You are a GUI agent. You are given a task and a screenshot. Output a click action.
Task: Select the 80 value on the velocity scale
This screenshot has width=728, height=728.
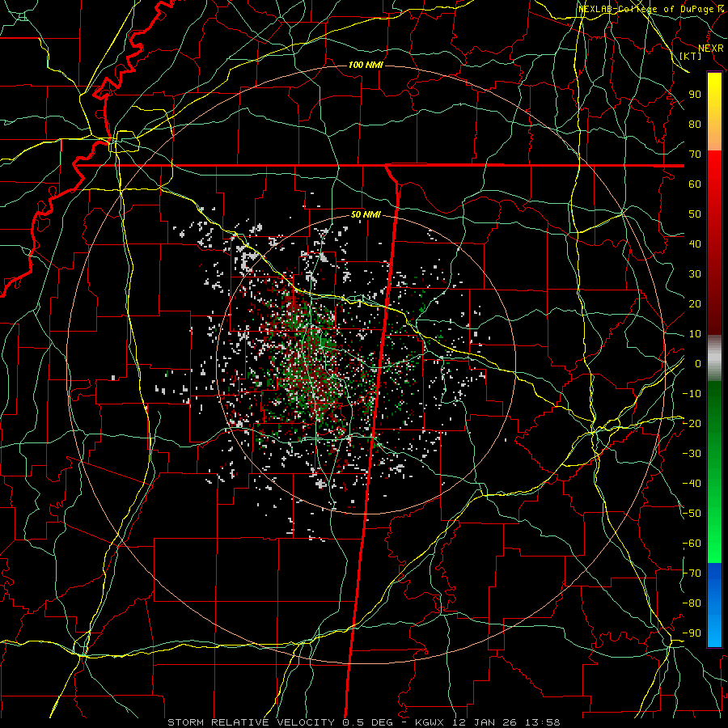pyautogui.click(x=695, y=125)
